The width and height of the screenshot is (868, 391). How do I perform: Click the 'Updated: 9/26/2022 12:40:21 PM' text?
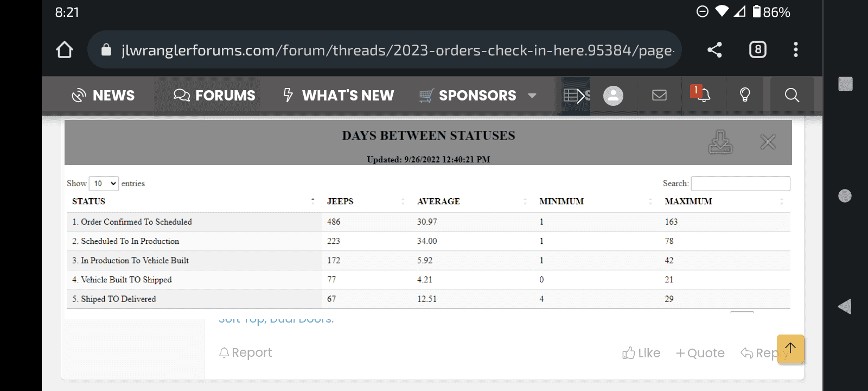click(429, 160)
